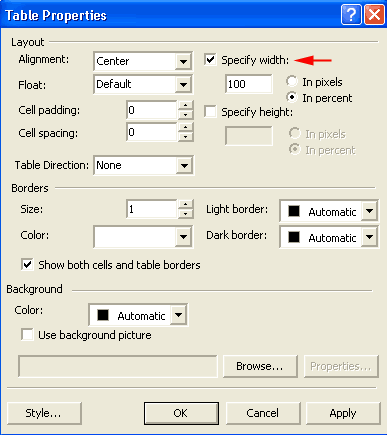Enable the Specify height checkbox
387x435 pixels.
point(210,112)
